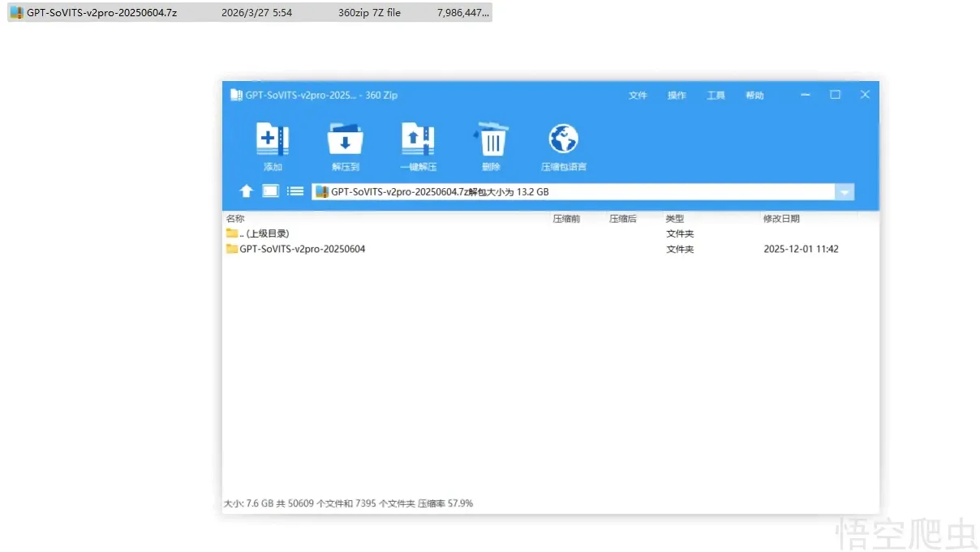Sort by the 修改日期 column header
The width and height of the screenshot is (980, 552).
[780, 219]
